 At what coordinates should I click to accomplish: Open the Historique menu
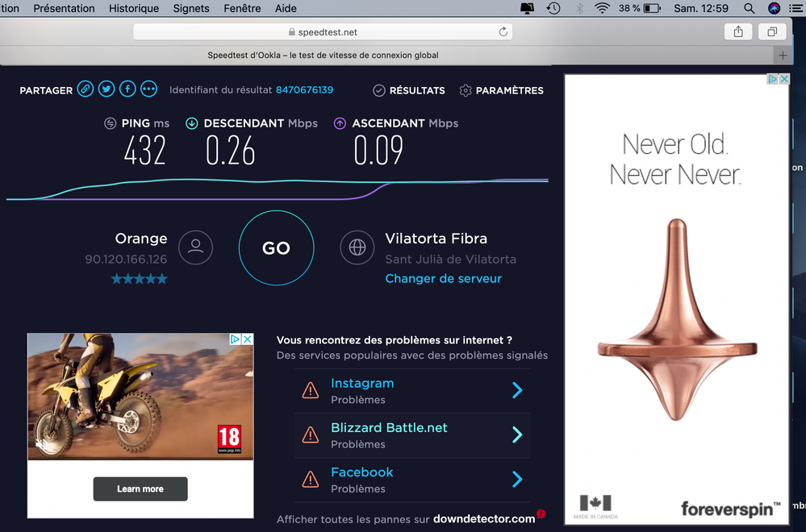pyautogui.click(x=134, y=8)
